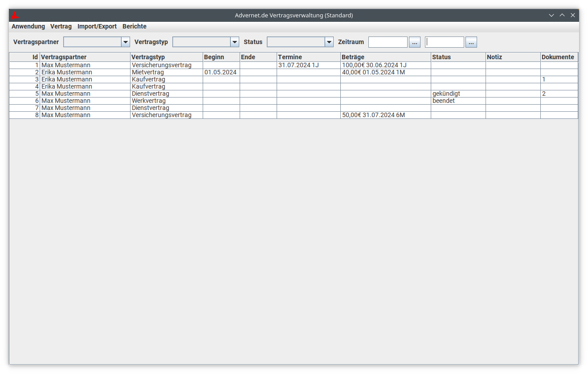588x374 pixels.
Task: Select Max Mustermann in row 6
Action: [85, 101]
